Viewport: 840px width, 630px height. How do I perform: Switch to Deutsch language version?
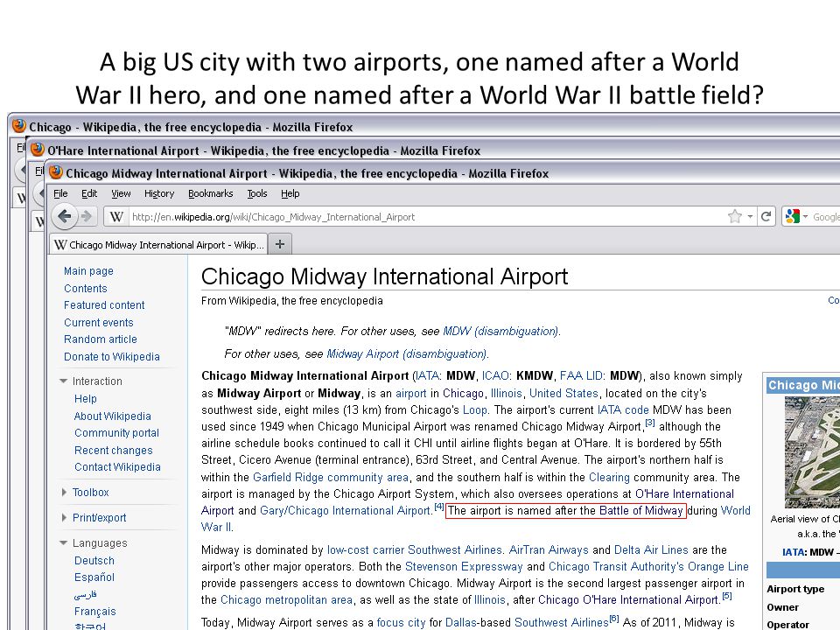[94, 560]
